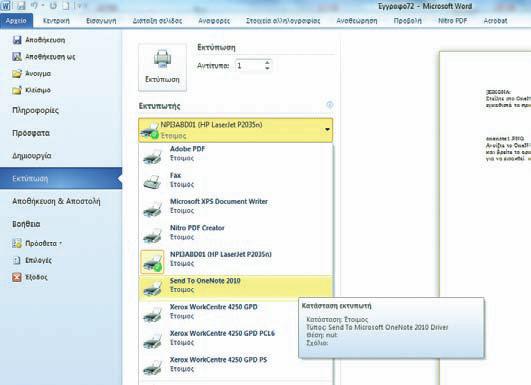Increase the copies count with up arrow
This screenshot has height=385, width=531.
(x=267, y=63)
